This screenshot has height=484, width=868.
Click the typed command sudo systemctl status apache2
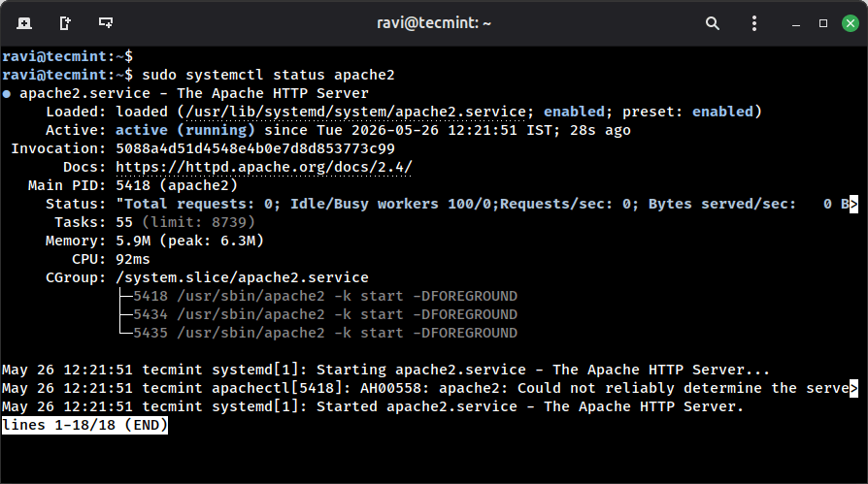tap(268, 75)
